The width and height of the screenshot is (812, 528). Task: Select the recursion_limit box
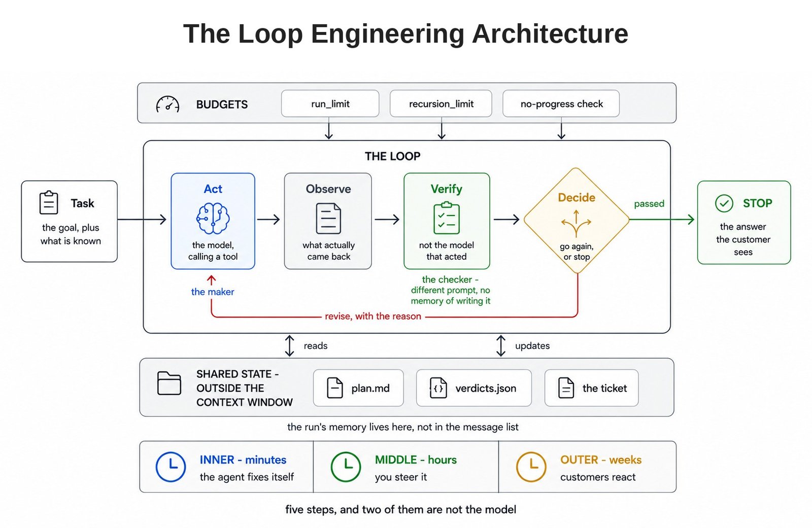point(441,103)
